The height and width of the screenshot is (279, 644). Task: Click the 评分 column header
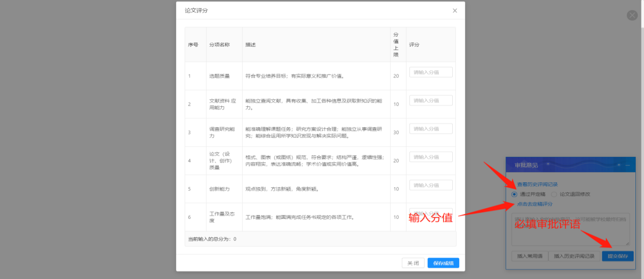[x=414, y=45]
